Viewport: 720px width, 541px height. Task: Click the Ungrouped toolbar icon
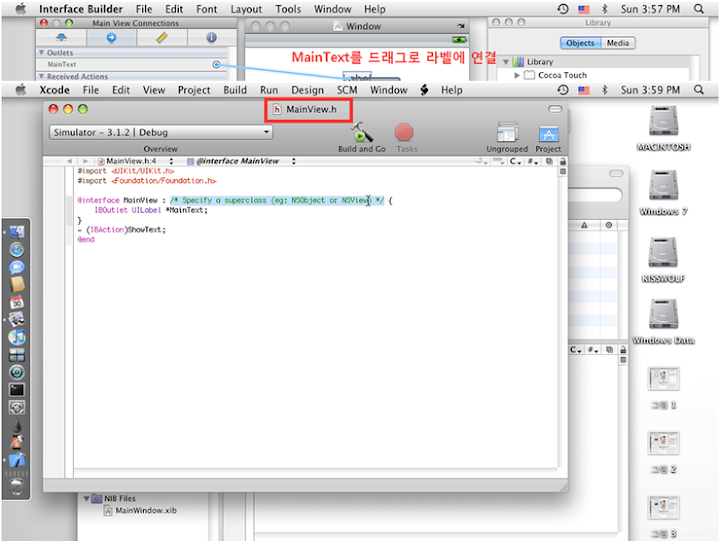click(x=507, y=133)
